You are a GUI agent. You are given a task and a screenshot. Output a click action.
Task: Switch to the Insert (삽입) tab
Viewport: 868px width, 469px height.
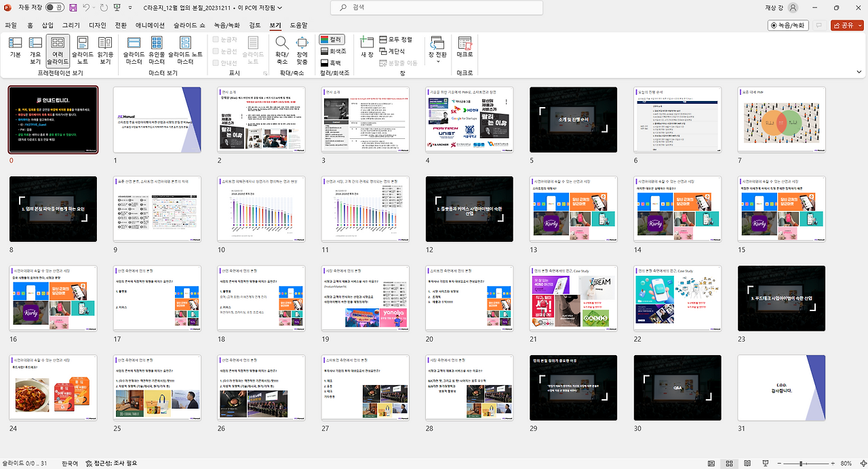47,25
